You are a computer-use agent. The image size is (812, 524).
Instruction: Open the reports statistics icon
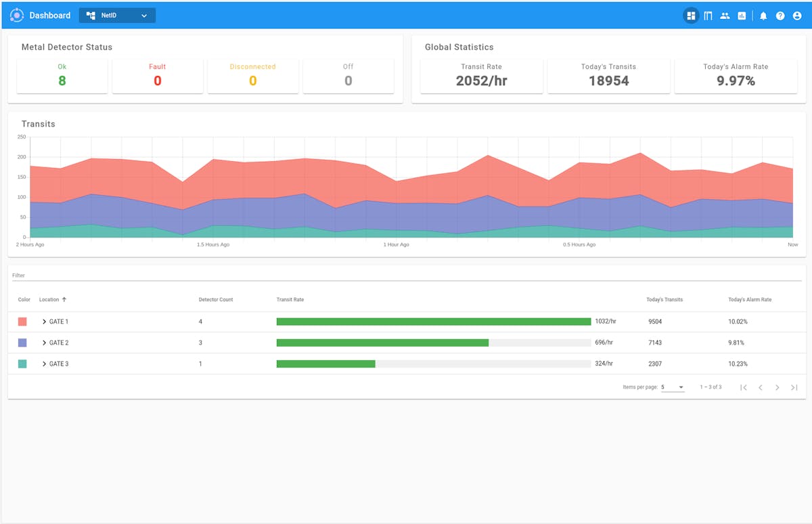[x=742, y=15]
